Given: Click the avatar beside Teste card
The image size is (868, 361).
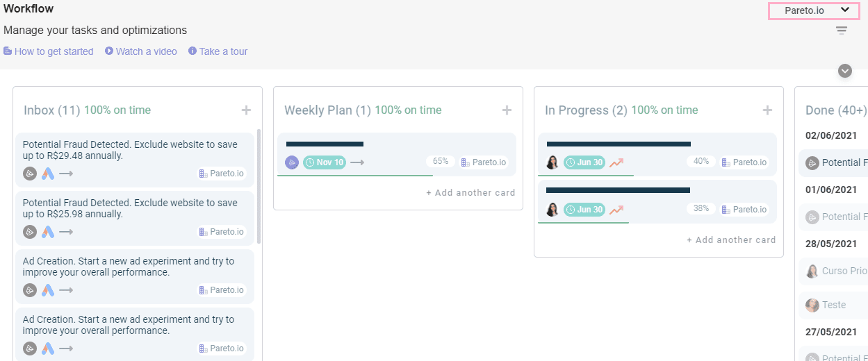Looking at the screenshot, I should 812,305.
